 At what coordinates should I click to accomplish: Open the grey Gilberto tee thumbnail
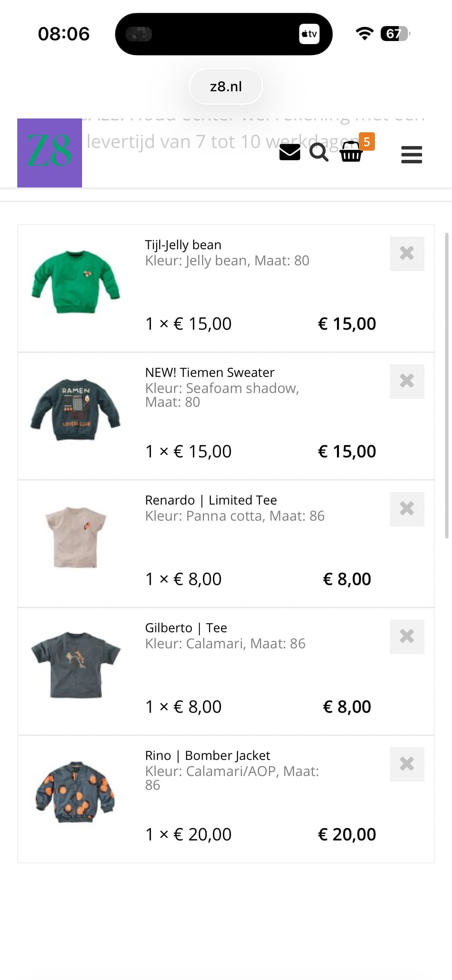tap(76, 664)
